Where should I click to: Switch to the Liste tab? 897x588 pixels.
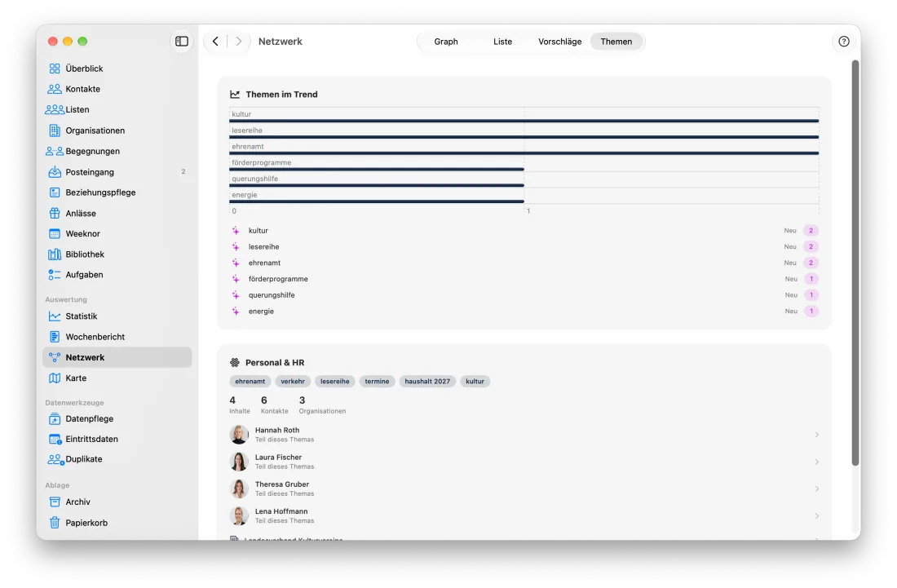502,41
